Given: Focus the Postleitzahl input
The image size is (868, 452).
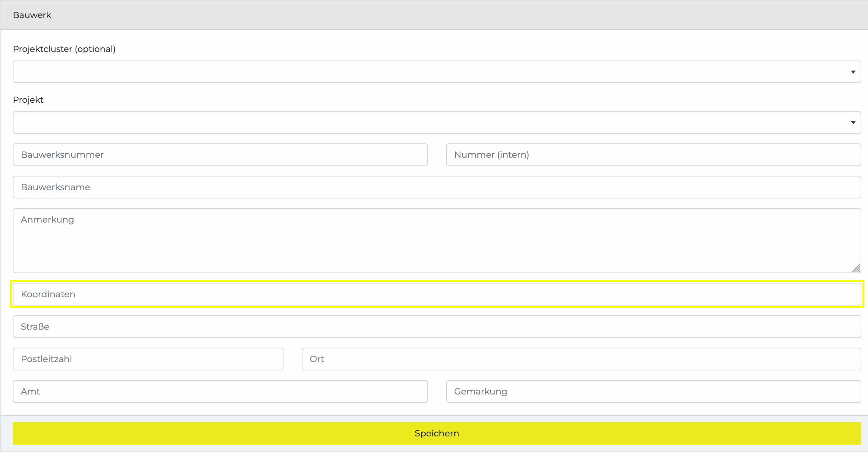Looking at the screenshot, I should click(x=148, y=359).
